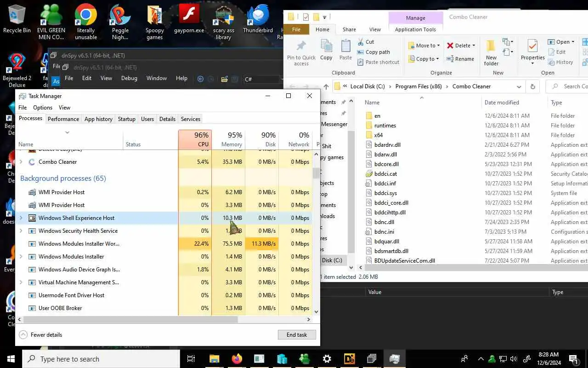
Task: Open the 'literally unusable' Chrome shortcut
Action: 86,22
